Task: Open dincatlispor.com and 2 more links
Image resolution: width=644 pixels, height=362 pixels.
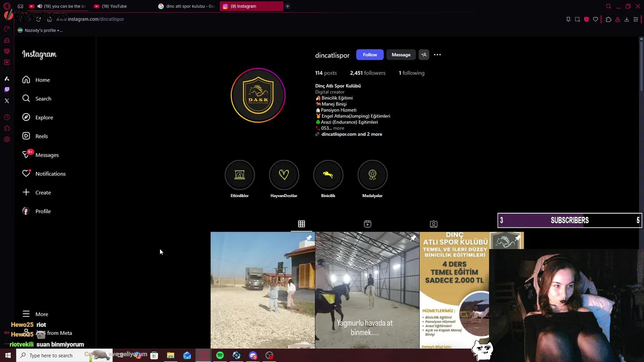Action: click(x=352, y=134)
